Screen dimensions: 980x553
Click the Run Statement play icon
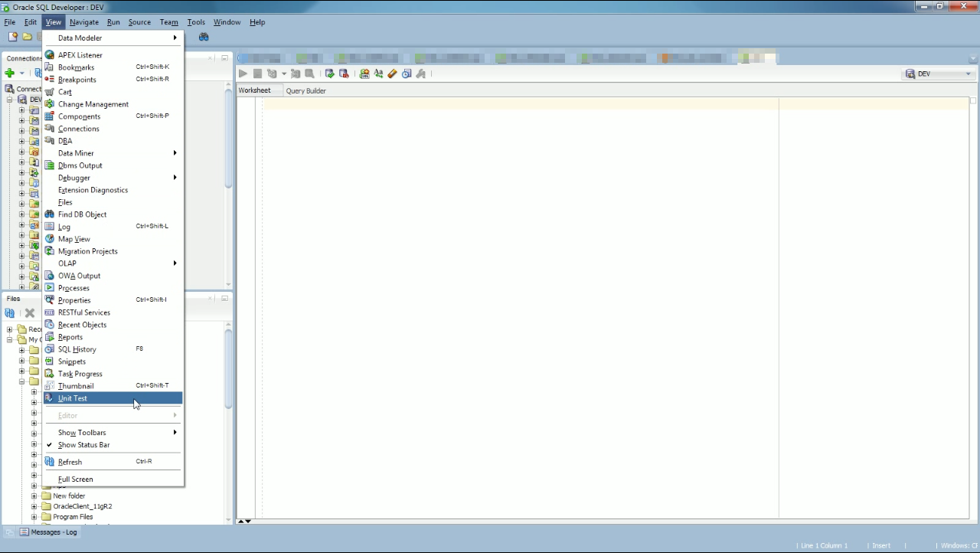click(x=243, y=74)
